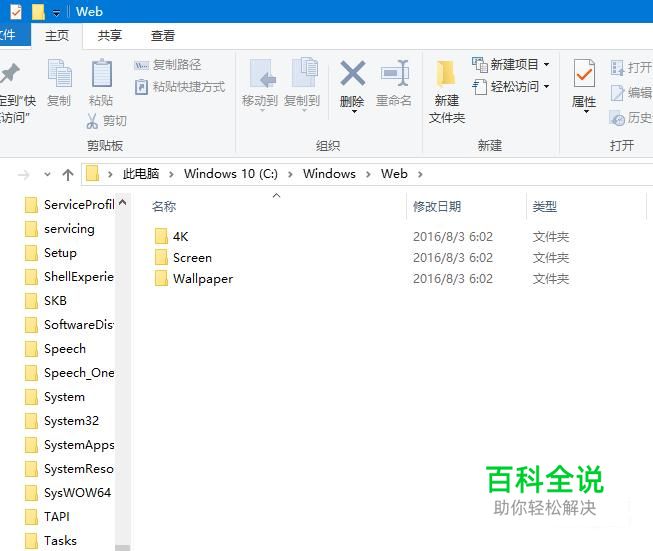Navigate to This PC (此电脑) breadcrumb
The height and width of the screenshot is (551, 653).
click(141, 174)
